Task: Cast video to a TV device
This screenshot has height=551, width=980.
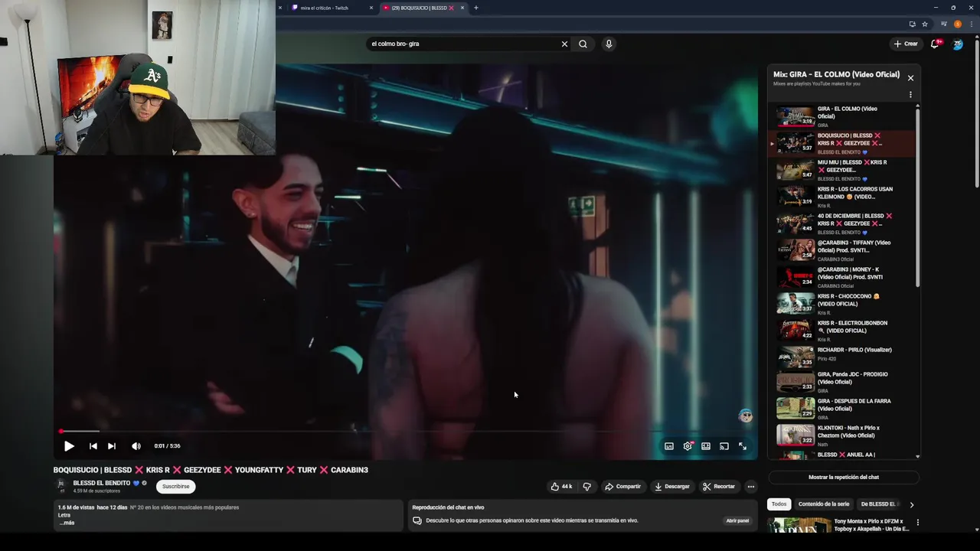Action: click(x=724, y=446)
